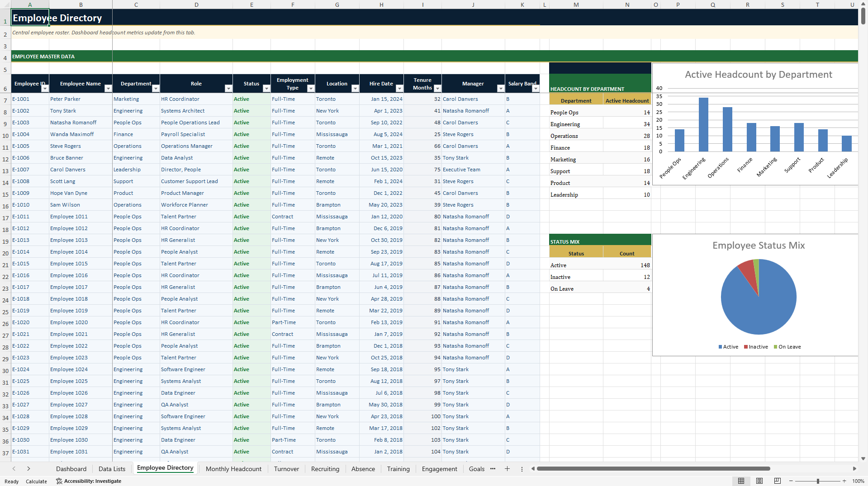Zoom in with the plus button

click(x=844, y=481)
